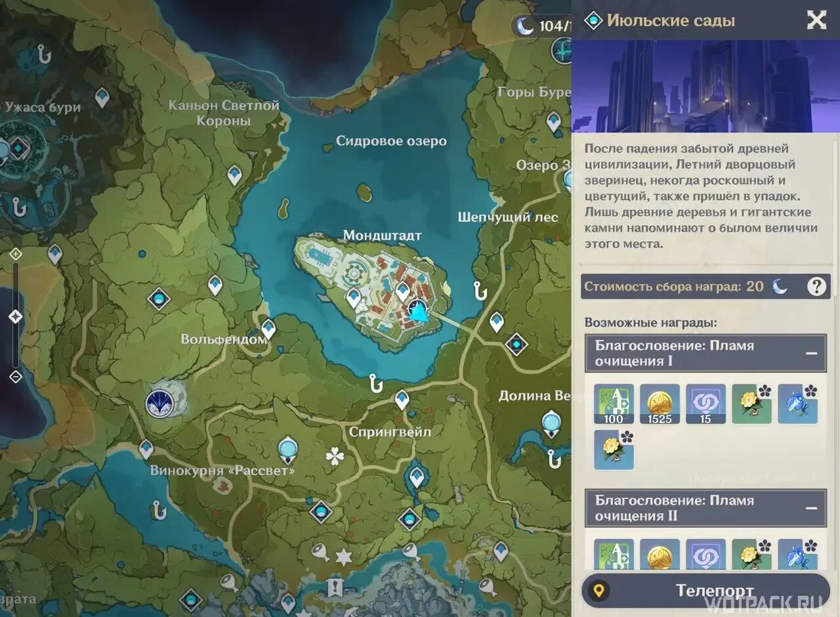Click the clover marker near Спрингвейл

click(335, 456)
